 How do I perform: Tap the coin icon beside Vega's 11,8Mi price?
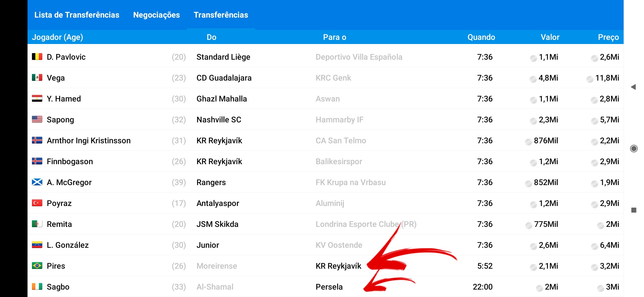point(590,79)
